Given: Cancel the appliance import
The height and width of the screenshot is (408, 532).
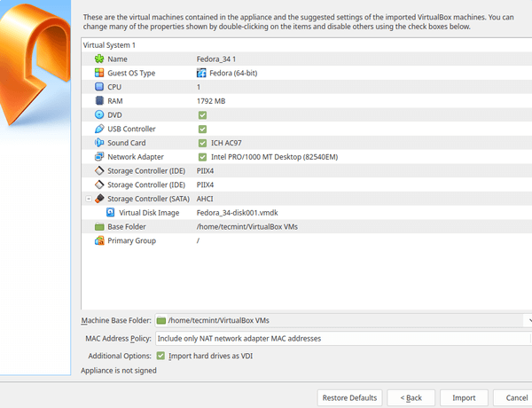Looking at the screenshot, I should coord(514,397).
